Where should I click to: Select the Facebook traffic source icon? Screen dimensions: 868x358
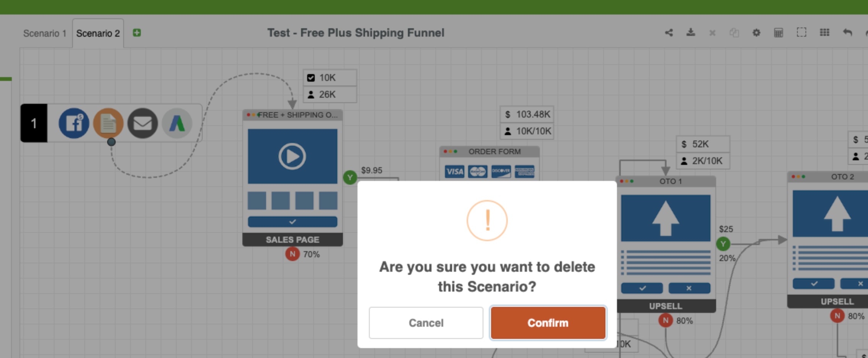pos(74,123)
